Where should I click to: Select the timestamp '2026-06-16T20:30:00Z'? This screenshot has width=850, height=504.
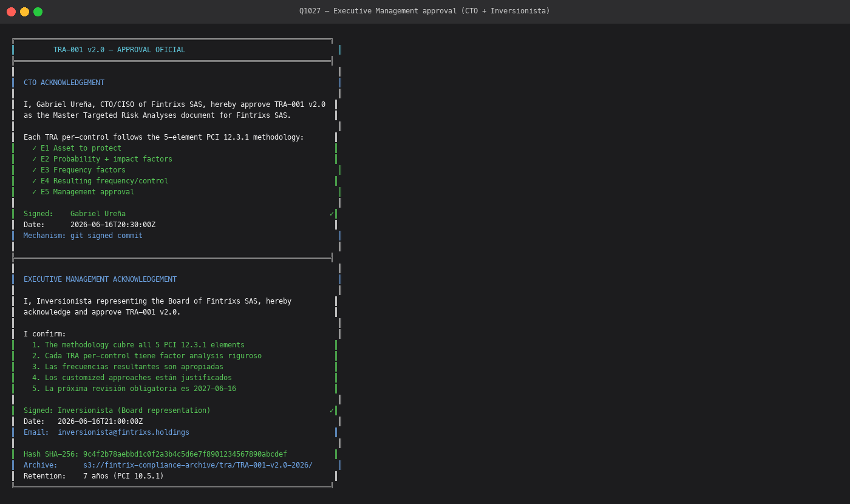pos(113,225)
